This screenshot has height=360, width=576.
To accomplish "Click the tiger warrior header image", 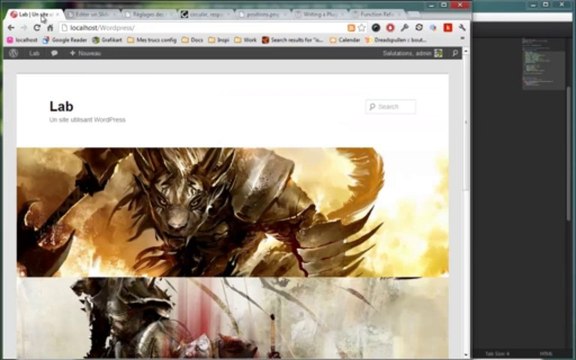I will tap(233, 212).
